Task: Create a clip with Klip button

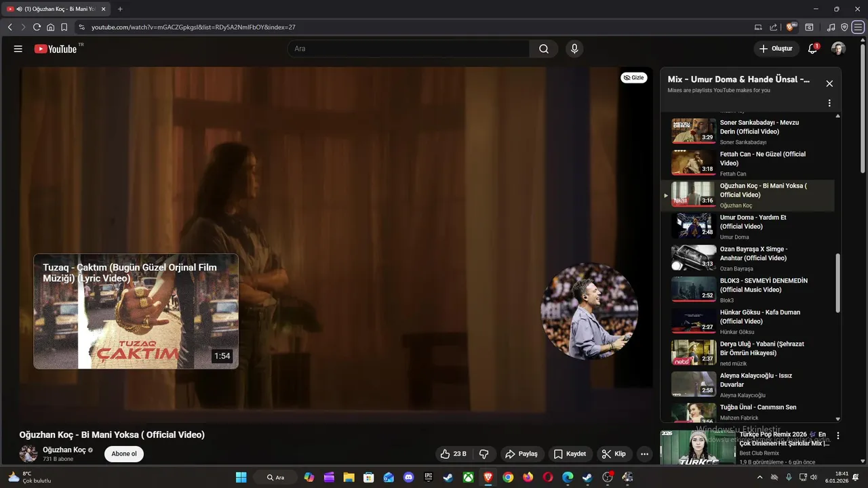Action: coord(614,454)
